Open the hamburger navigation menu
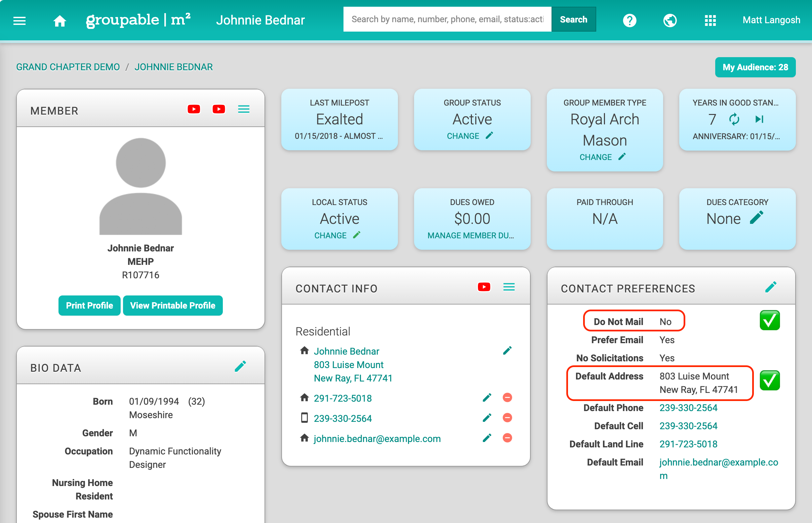Viewport: 812px width, 523px height. click(x=19, y=21)
